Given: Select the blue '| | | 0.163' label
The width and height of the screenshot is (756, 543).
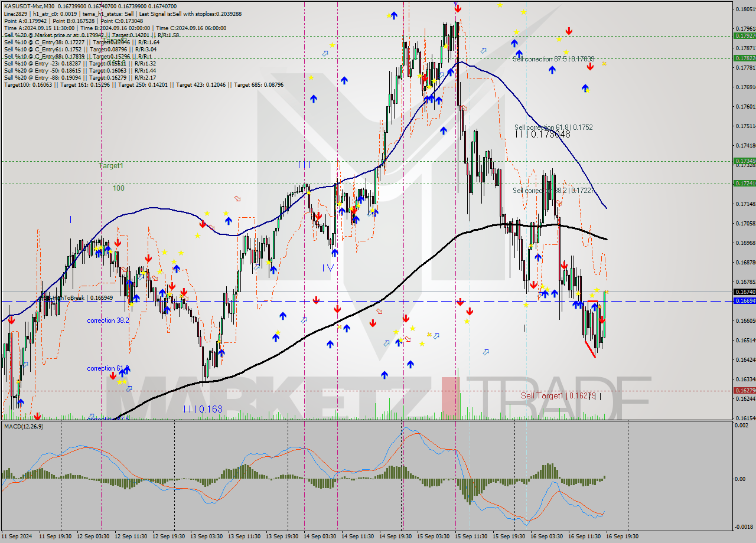Looking at the screenshot, I should [203, 409].
